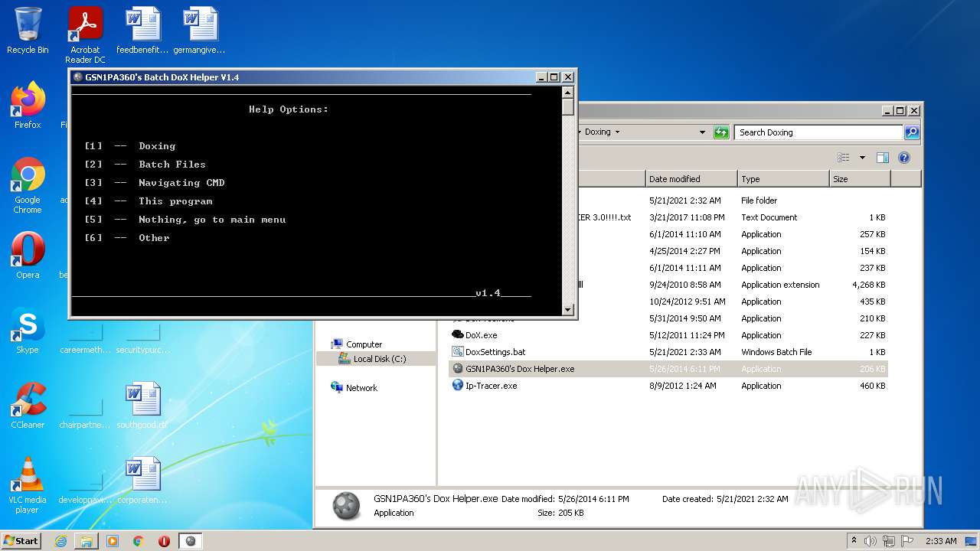This screenshot has width=980, height=551.
Task: Sort by Size column header
Action: (x=860, y=179)
